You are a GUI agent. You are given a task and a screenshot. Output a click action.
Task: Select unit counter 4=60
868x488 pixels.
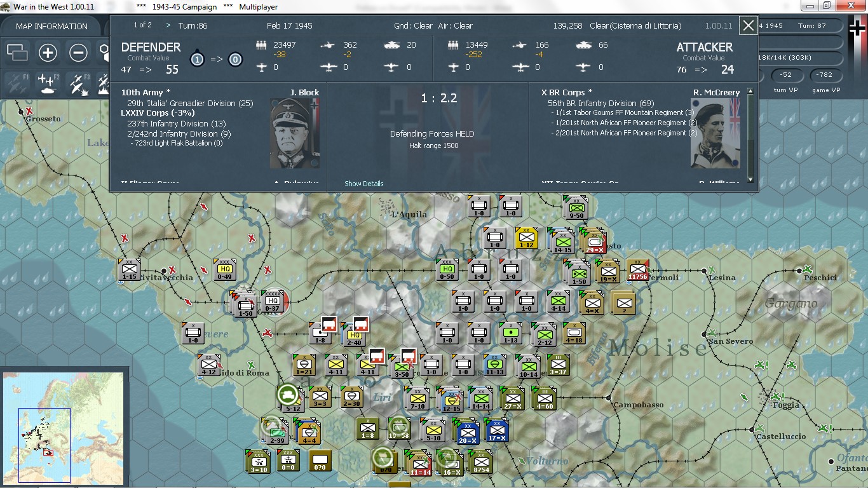(545, 398)
